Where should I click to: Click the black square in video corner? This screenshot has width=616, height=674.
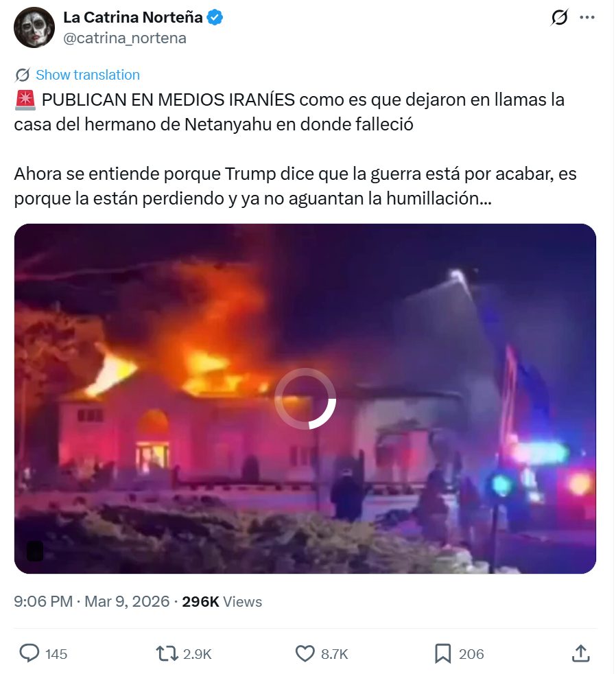(x=35, y=550)
